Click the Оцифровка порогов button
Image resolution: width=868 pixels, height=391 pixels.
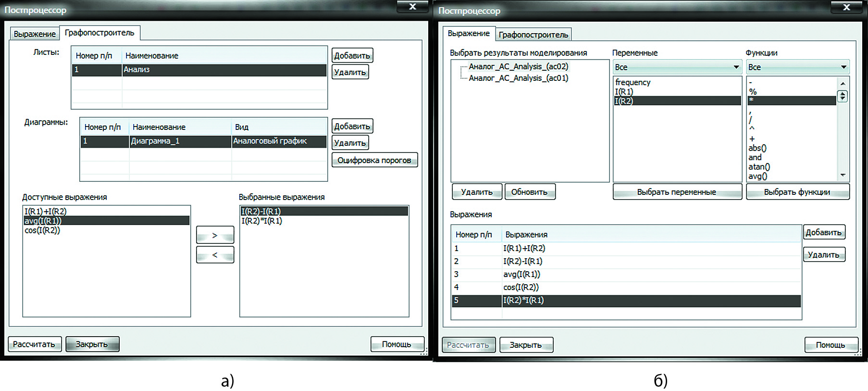point(374,160)
